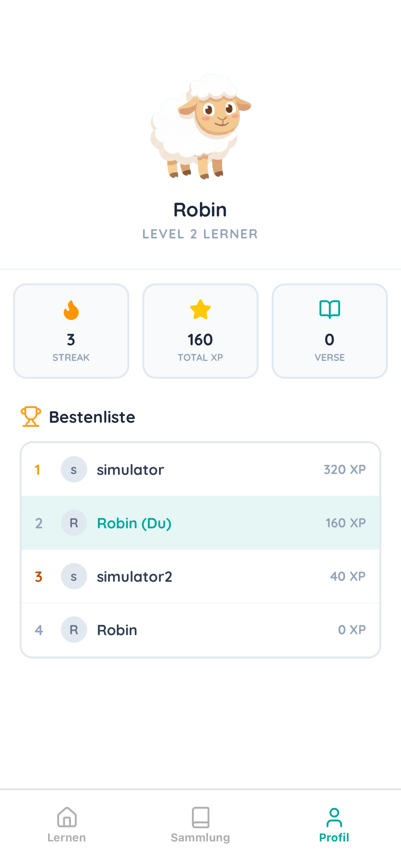Tap the yellow star XP icon
The image size is (401, 868).
click(x=200, y=310)
